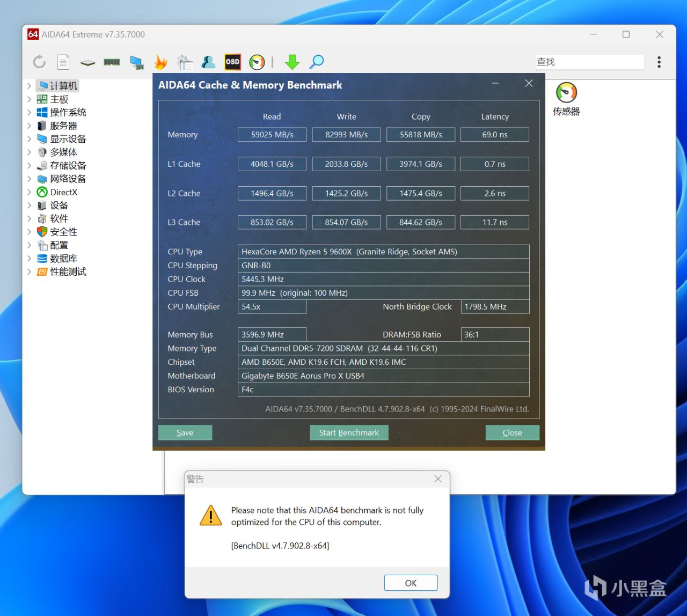Click the Save button in benchmark dialog
The image size is (687, 616).
tap(185, 432)
